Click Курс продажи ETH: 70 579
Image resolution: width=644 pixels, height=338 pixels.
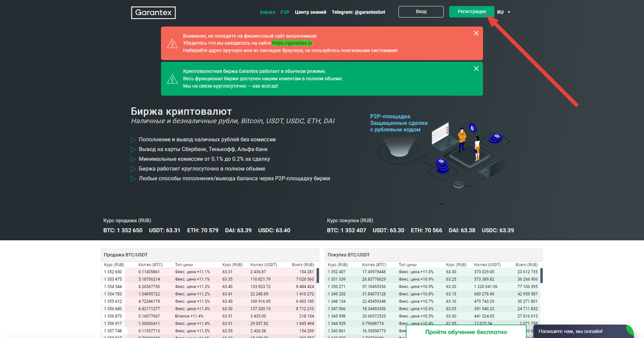[x=203, y=230]
